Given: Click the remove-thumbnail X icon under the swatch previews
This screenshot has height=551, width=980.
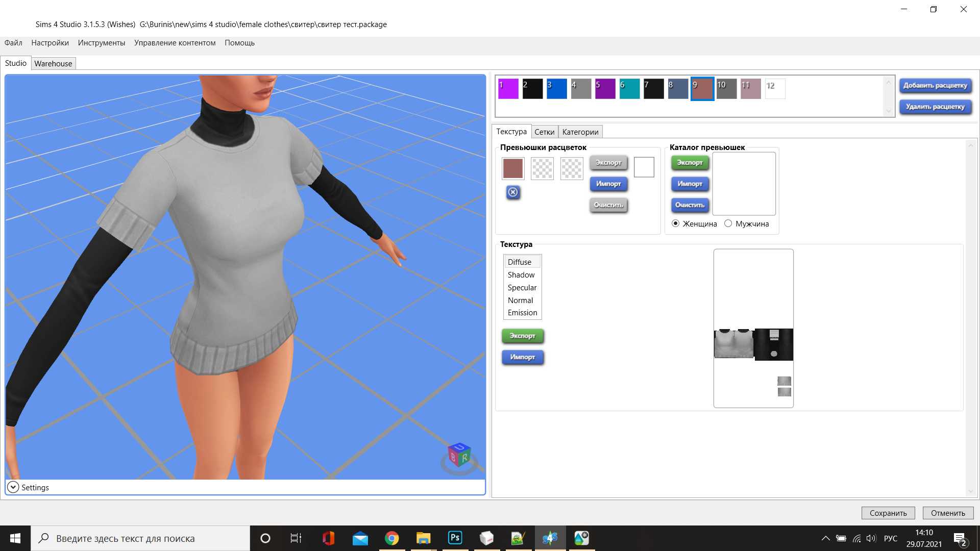Looking at the screenshot, I should (x=513, y=192).
